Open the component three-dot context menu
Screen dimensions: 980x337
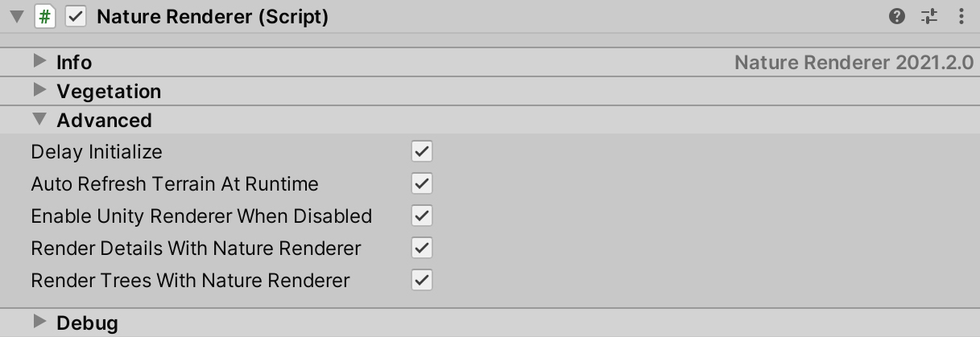pos(961,16)
